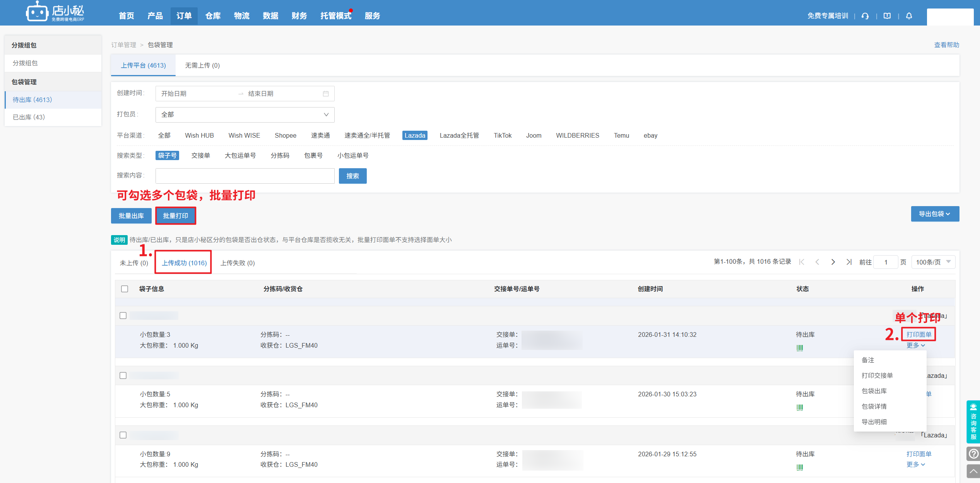
Task: Click barcode icon of first bag row
Action: click(800, 348)
